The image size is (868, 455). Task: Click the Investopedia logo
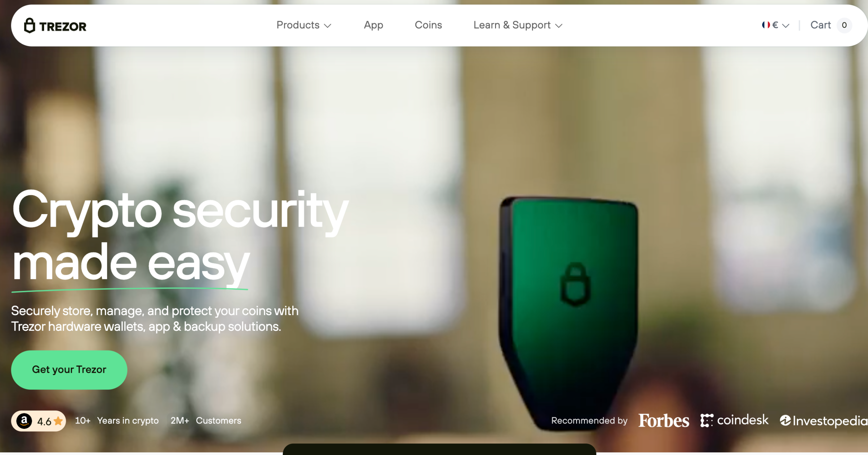pyautogui.click(x=824, y=421)
